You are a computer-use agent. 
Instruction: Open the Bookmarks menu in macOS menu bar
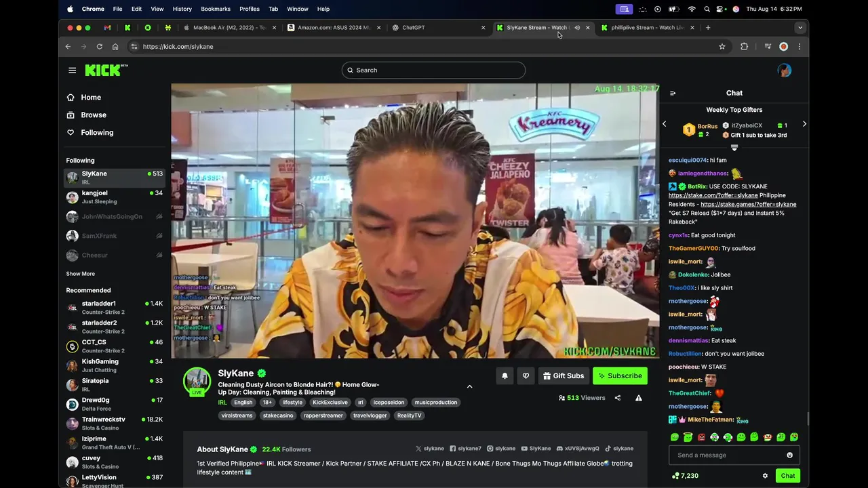coord(216,9)
